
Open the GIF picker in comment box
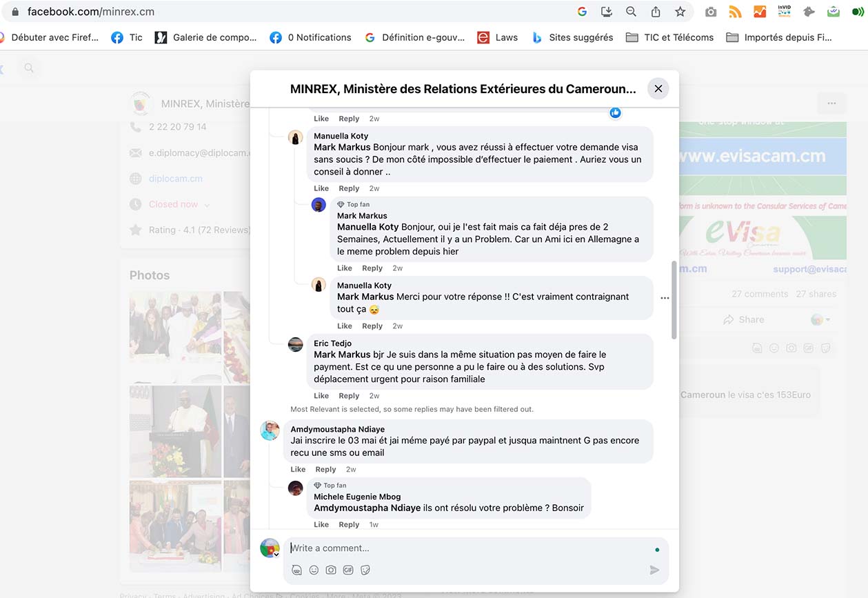[348, 570]
